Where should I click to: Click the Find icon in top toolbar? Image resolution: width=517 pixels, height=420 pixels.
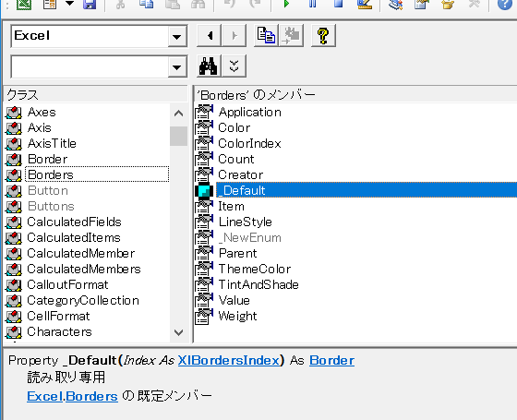tap(198, 4)
